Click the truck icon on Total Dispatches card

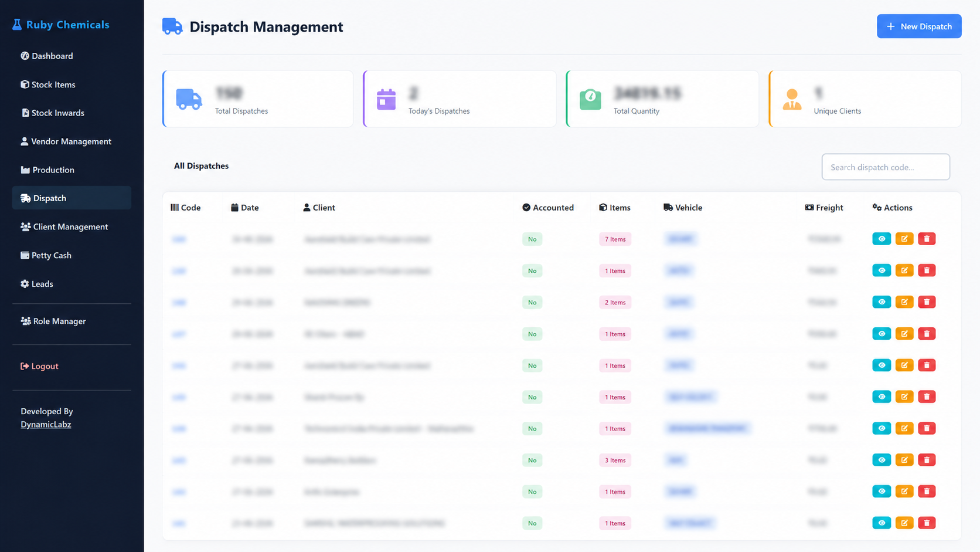click(x=189, y=99)
